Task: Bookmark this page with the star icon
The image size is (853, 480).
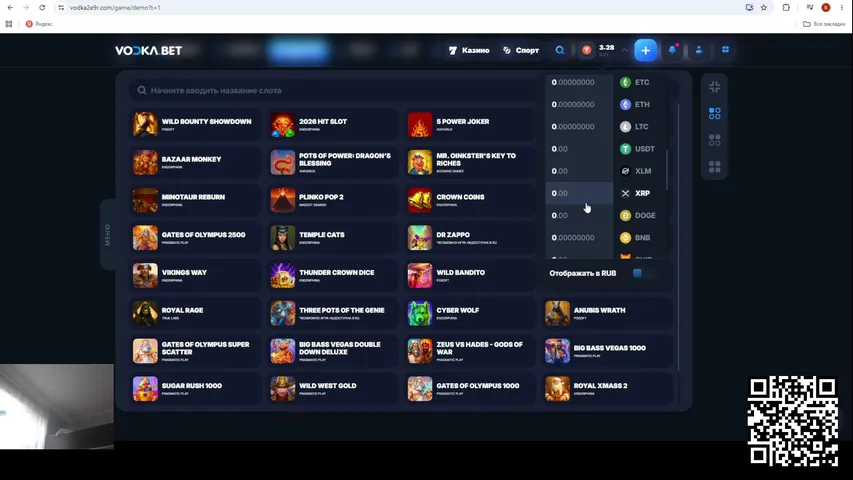Action: [x=764, y=8]
